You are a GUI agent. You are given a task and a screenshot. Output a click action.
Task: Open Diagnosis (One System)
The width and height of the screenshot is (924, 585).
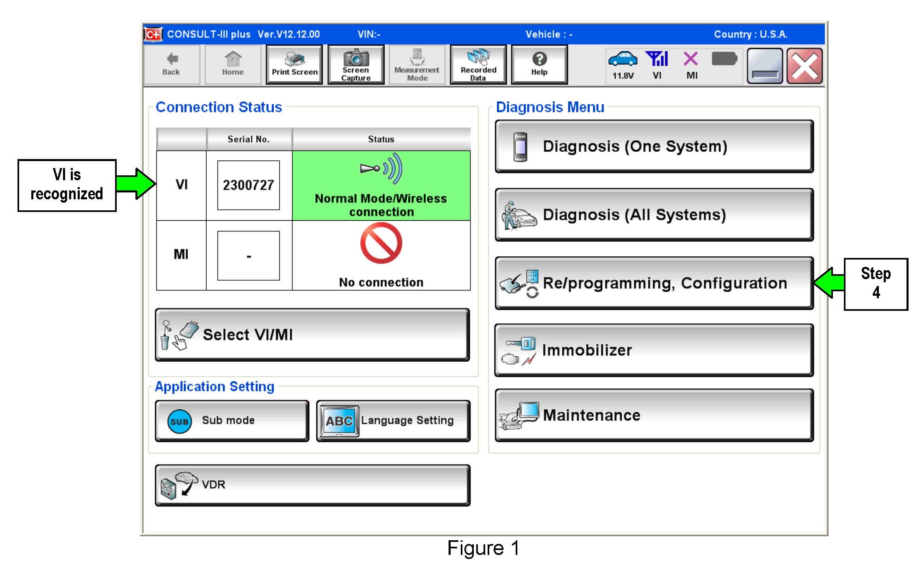(654, 146)
